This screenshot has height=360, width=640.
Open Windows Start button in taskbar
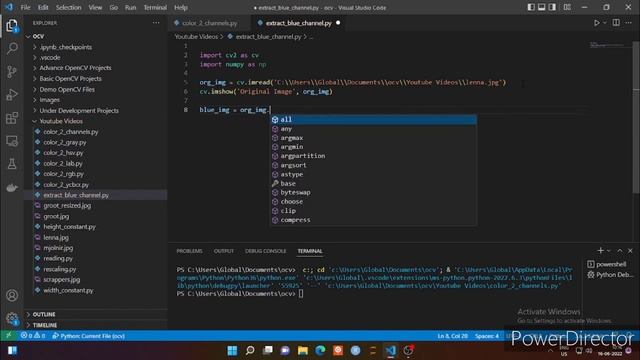[x=232, y=350]
